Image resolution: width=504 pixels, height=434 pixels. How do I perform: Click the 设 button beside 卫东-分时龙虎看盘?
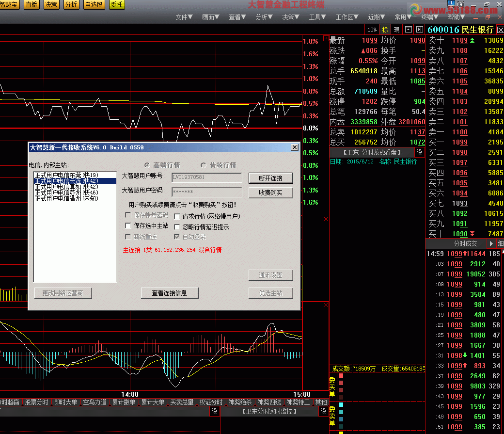(x=419, y=152)
